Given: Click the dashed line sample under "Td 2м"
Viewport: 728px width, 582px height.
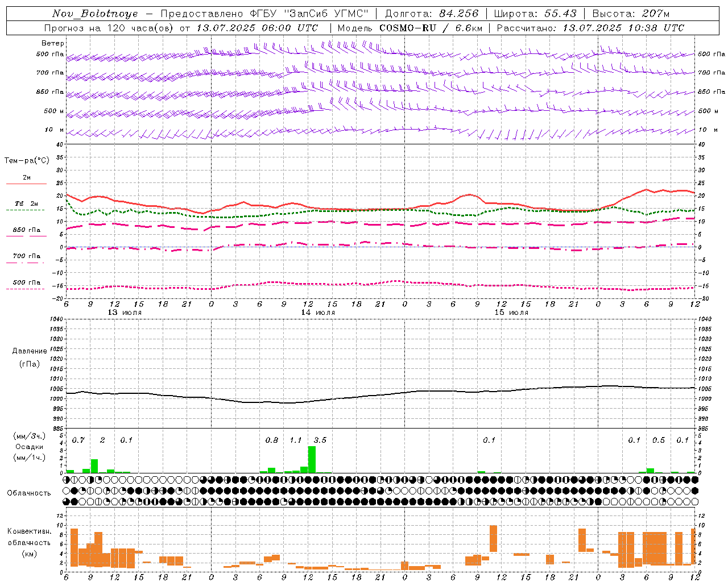Looking at the screenshot, I should click(25, 210).
